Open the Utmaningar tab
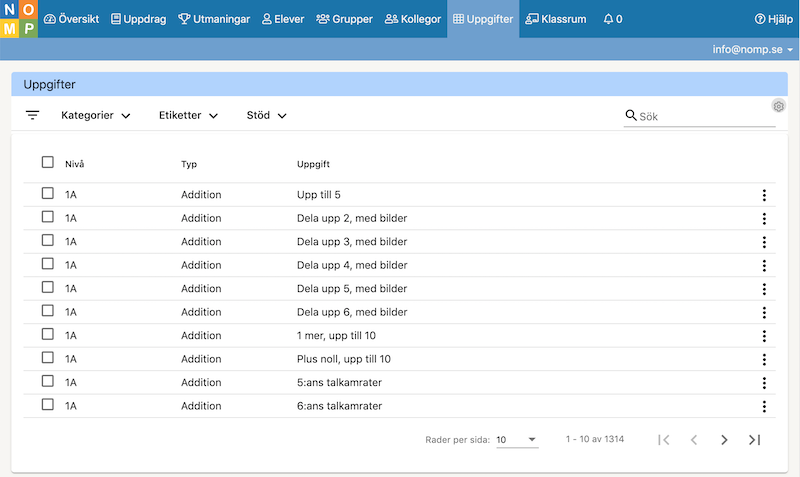800x477 pixels. click(214, 19)
